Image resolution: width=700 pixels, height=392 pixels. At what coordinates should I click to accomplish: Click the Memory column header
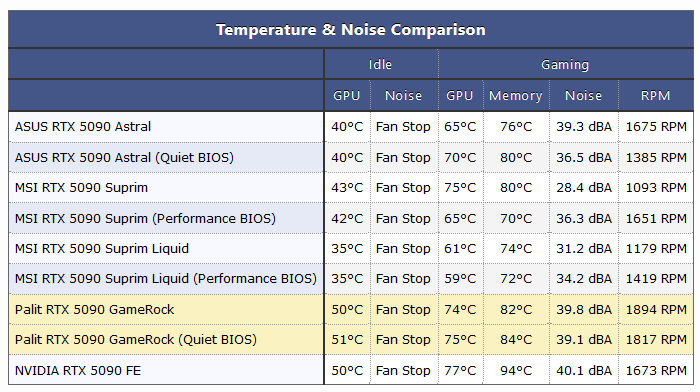[516, 96]
